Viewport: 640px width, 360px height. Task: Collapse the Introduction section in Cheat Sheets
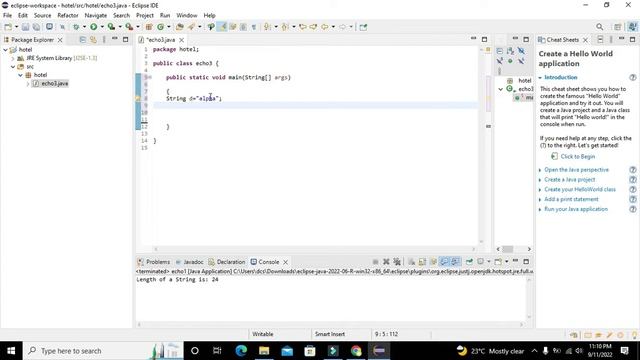click(x=540, y=78)
